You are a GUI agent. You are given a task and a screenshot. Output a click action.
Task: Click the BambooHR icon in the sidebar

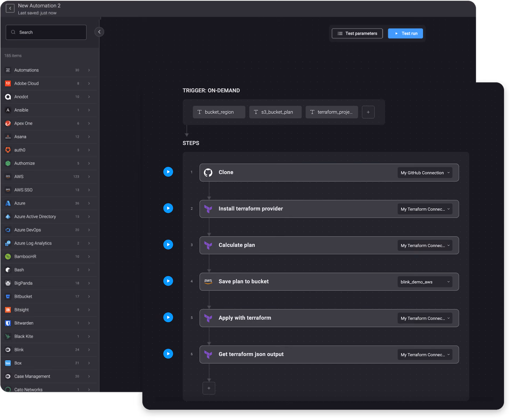point(8,257)
